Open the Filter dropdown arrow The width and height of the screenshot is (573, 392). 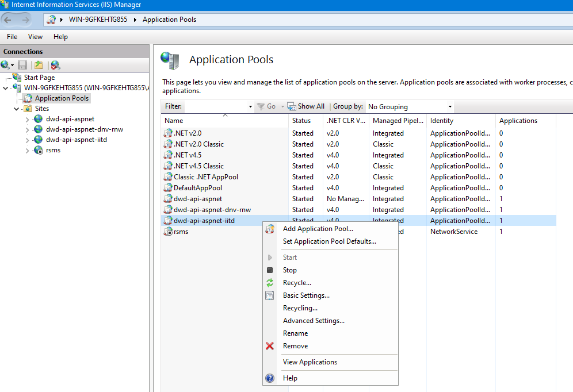click(x=250, y=106)
